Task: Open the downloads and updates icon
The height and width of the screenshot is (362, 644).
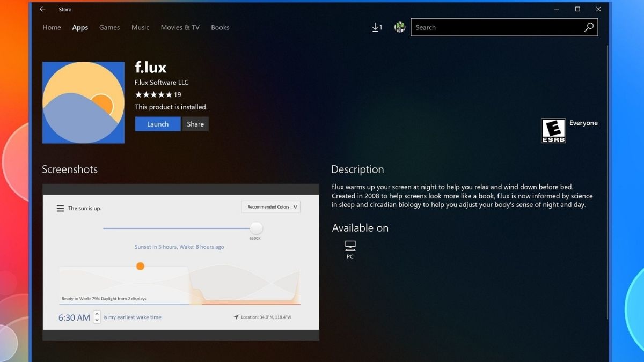Action: 377,27
